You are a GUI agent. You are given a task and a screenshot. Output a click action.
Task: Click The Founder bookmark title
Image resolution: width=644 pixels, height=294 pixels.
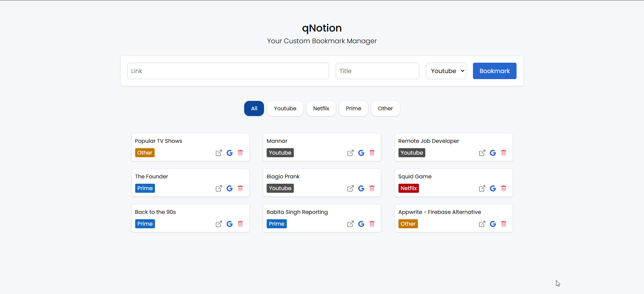pos(152,177)
